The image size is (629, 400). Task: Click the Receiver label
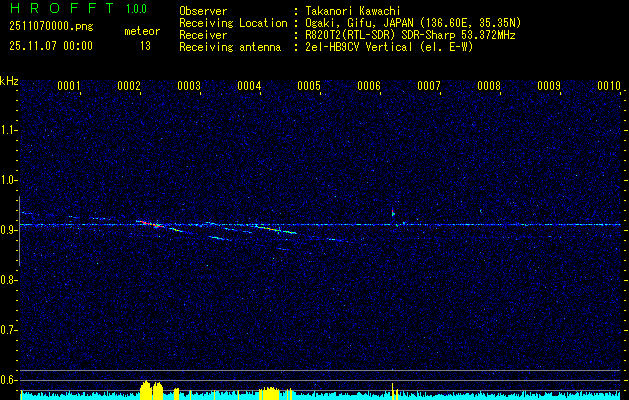(x=203, y=35)
